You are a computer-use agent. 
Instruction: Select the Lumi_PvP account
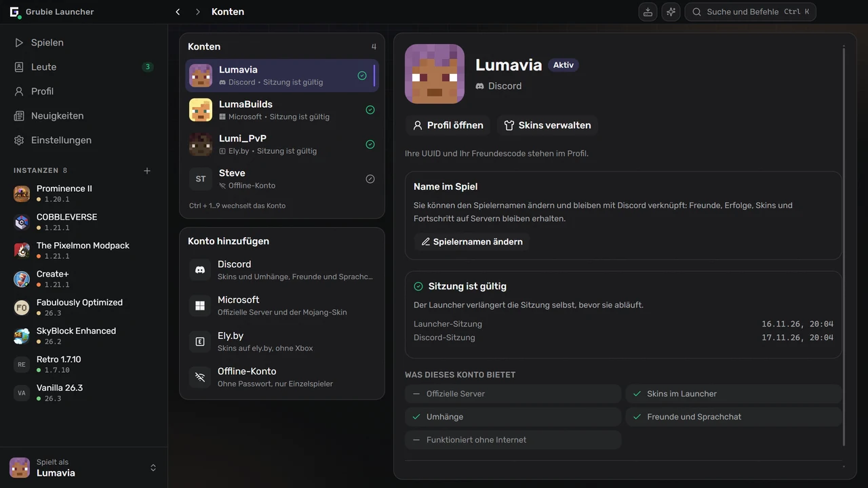point(282,144)
